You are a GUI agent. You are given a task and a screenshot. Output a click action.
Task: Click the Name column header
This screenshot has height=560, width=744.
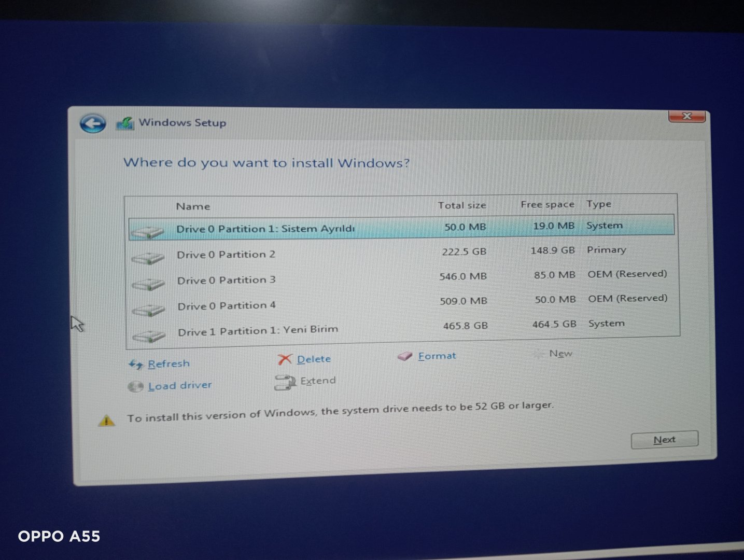(x=193, y=206)
